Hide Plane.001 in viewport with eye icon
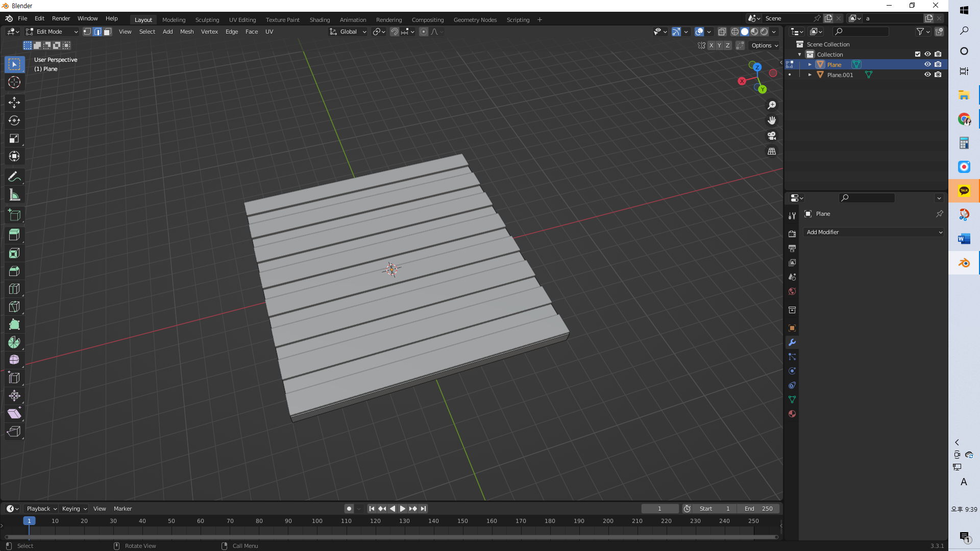This screenshot has height=551, width=980. point(927,74)
